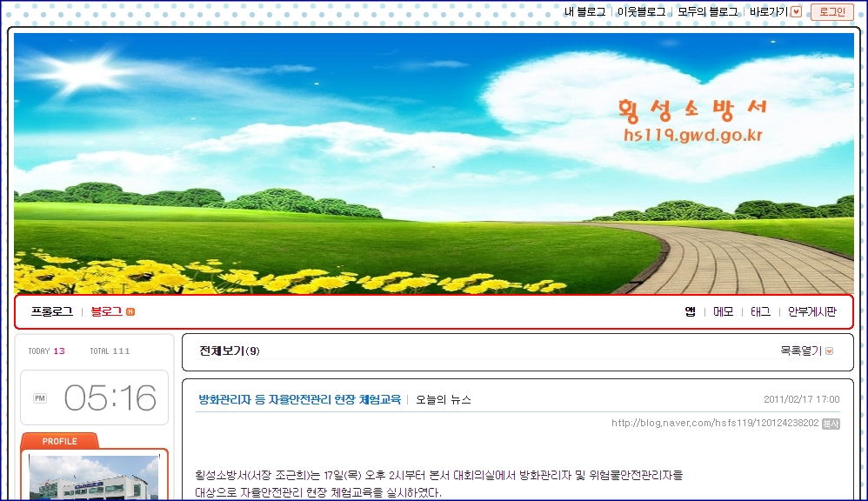Click the PROFILE building photo thumbnail
Viewport: 868px width, 501px height.
click(93, 478)
